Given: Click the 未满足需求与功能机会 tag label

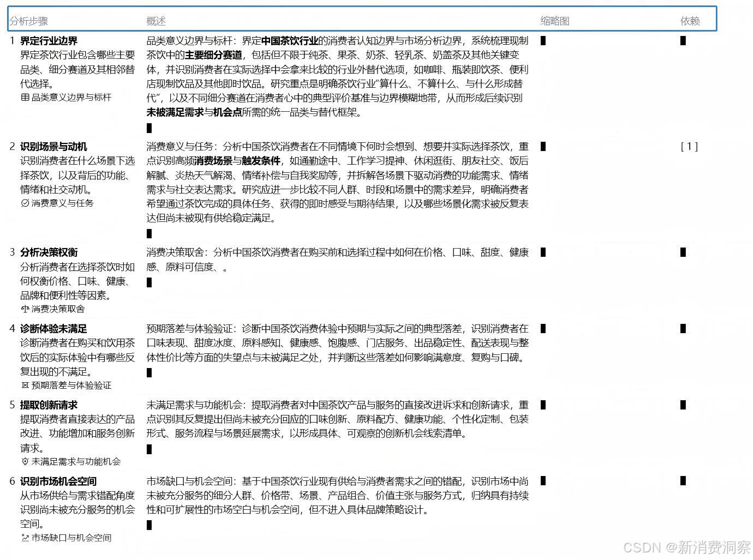Looking at the screenshot, I should pos(76,462).
